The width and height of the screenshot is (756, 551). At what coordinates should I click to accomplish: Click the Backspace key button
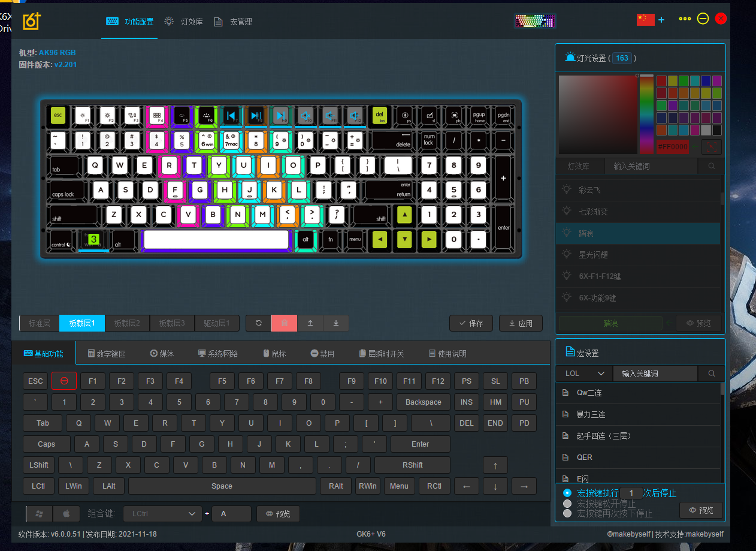[x=423, y=402]
